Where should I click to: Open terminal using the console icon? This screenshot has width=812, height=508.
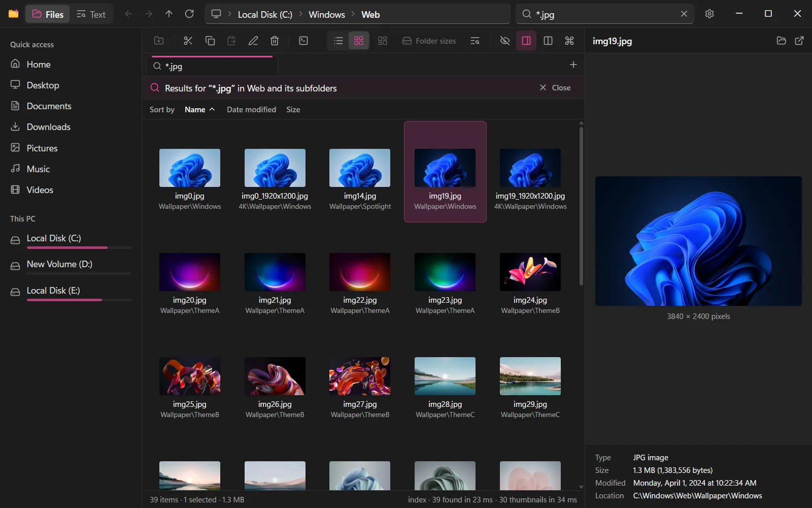click(303, 41)
